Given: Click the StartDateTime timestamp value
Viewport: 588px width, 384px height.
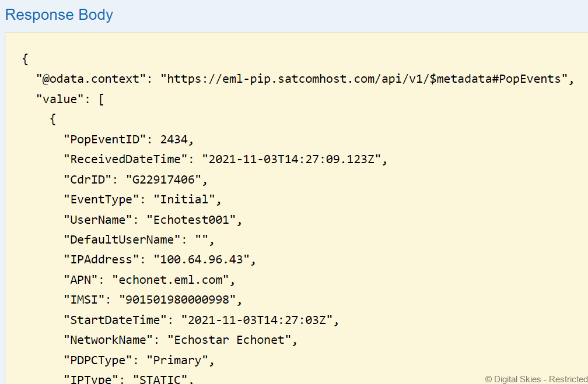Looking at the screenshot, I should point(257,320).
